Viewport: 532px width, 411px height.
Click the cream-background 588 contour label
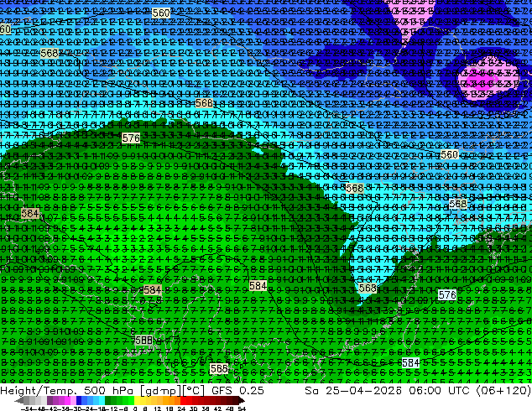click(218, 368)
